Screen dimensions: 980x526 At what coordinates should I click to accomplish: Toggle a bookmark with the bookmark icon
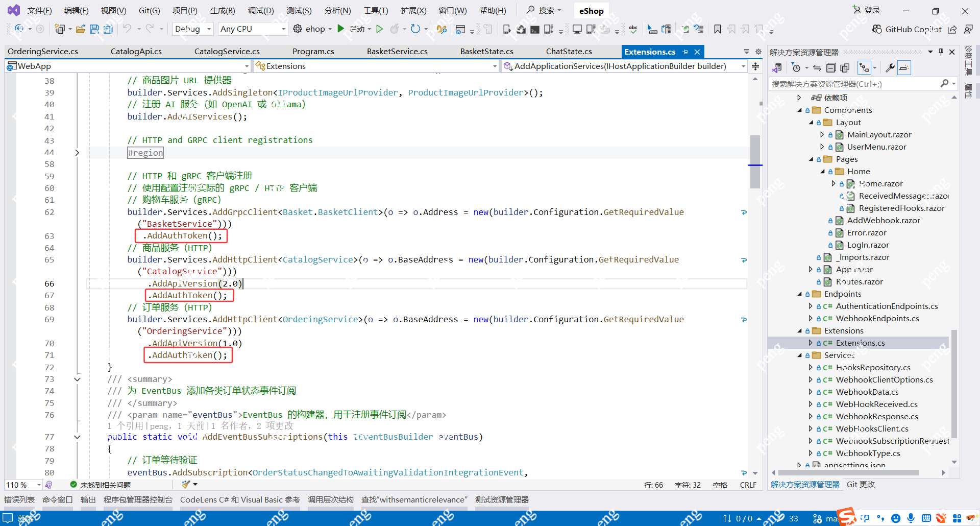(717, 29)
